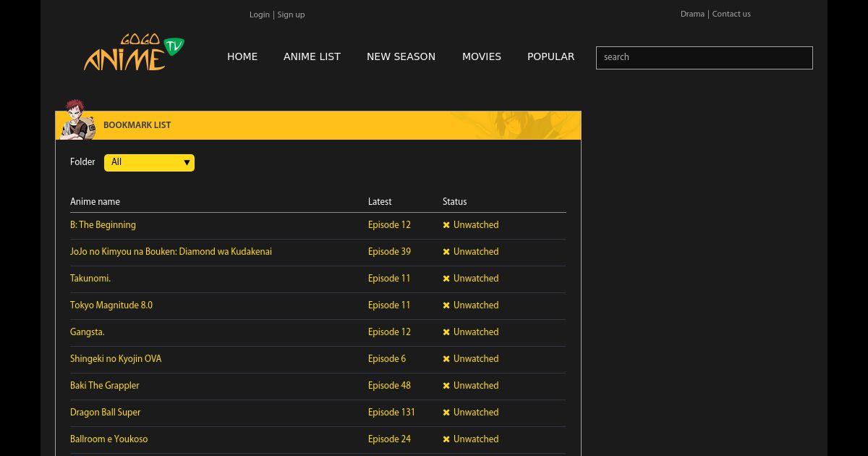Click the X status icon for Shingeki no Kyojin OVA

pyautogui.click(x=446, y=359)
